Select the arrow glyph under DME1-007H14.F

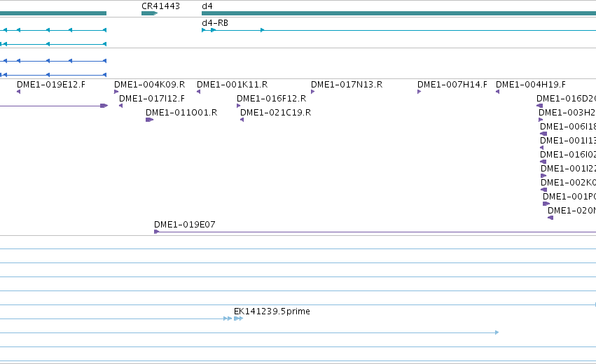tap(420, 92)
